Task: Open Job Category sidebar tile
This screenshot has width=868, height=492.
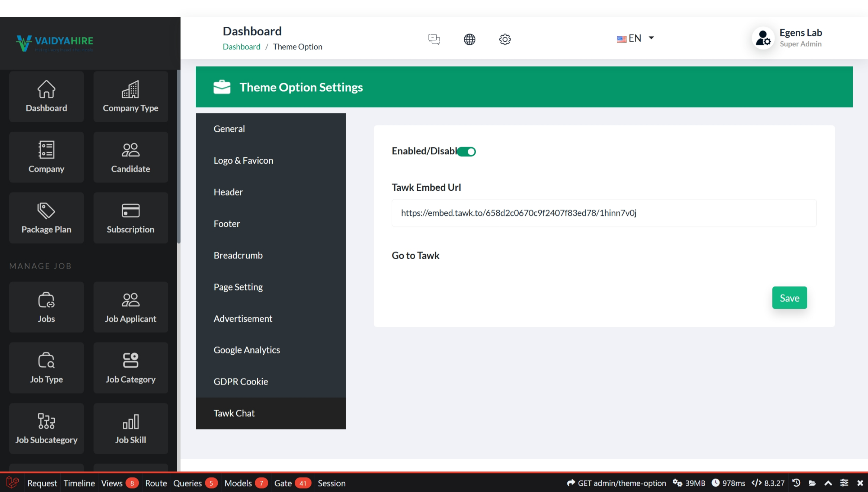Action: pos(130,368)
